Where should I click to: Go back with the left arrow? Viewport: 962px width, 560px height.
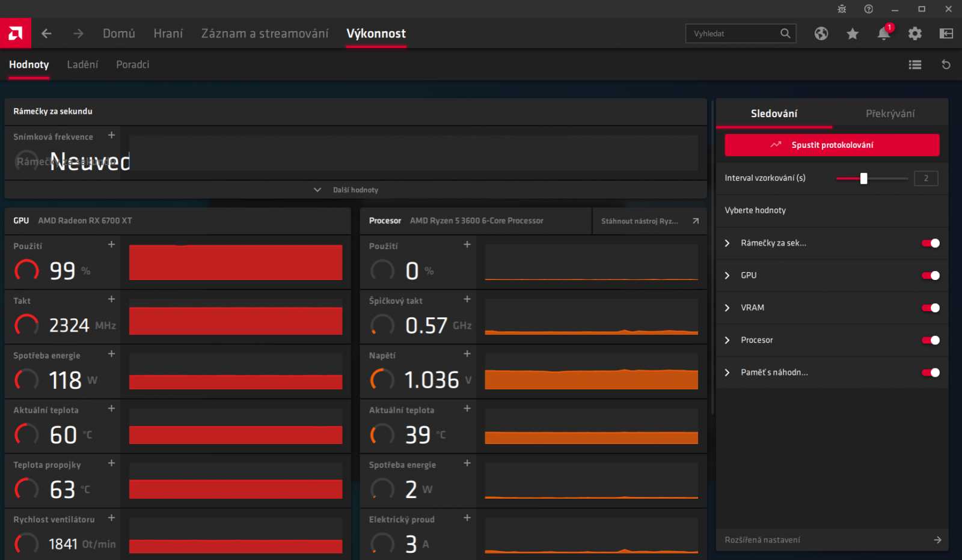click(46, 34)
